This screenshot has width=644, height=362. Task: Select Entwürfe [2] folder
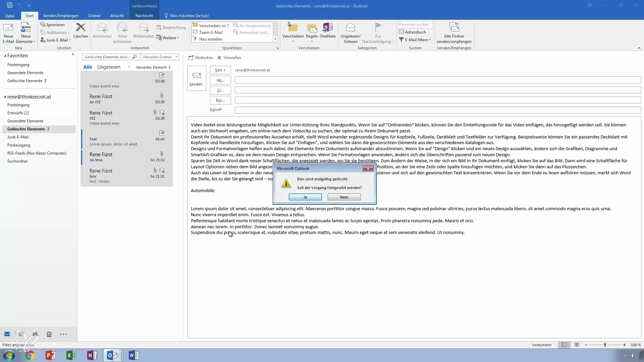(18, 113)
